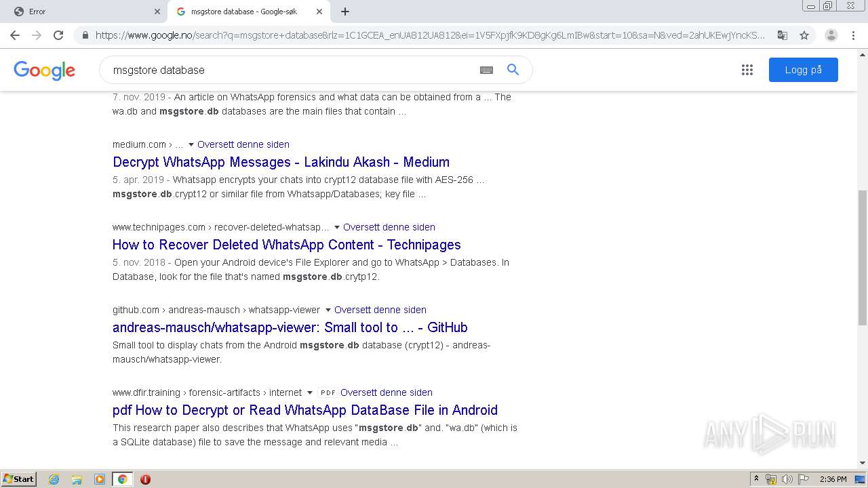Image resolution: width=868 pixels, height=488 pixels.
Task: Expand the github.com result dropdown arrow
Action: [x=328, y=310]
